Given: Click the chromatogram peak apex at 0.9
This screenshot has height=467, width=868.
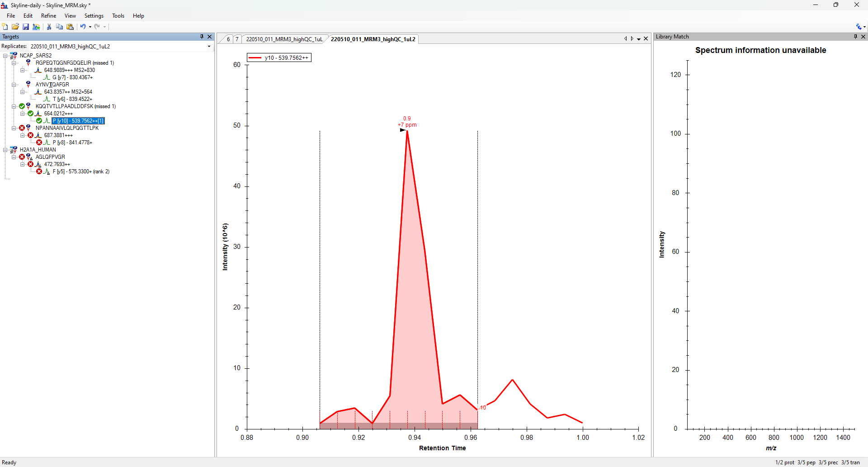Looking at the screenshot, I should (407, 131).
